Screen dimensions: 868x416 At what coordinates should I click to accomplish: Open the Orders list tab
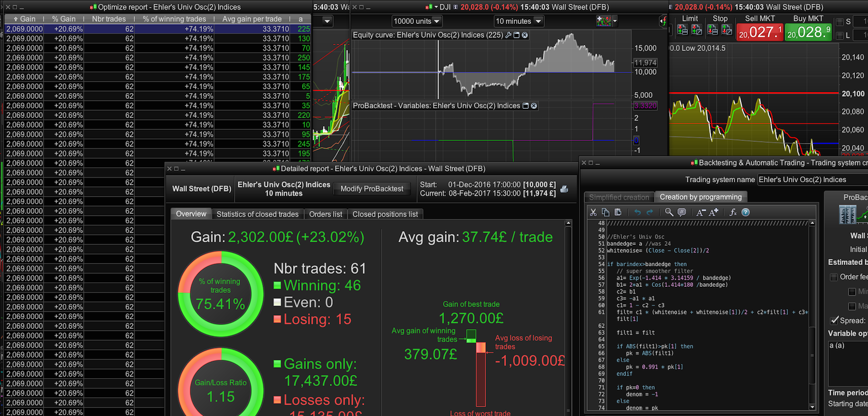[x=326, y=214]
